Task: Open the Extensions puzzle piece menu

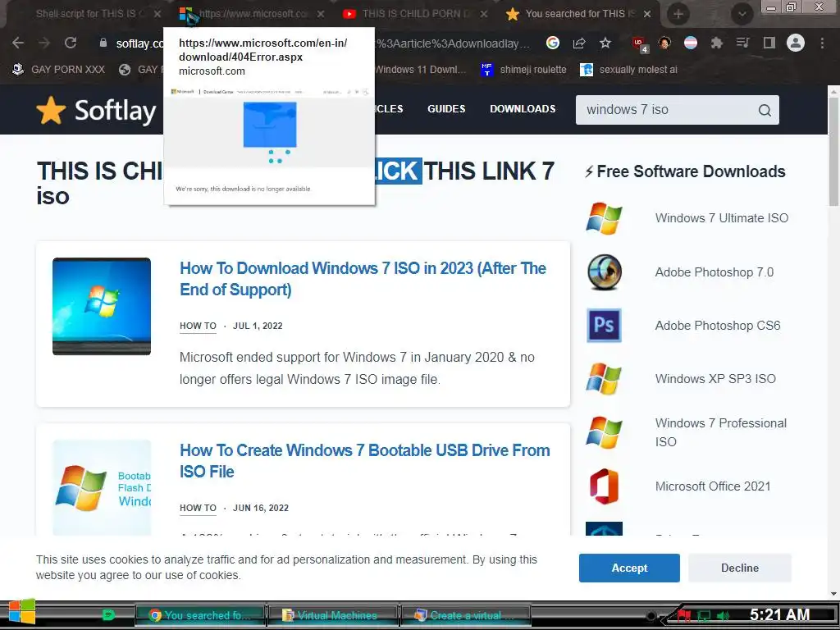Action: tap(717, 43)
